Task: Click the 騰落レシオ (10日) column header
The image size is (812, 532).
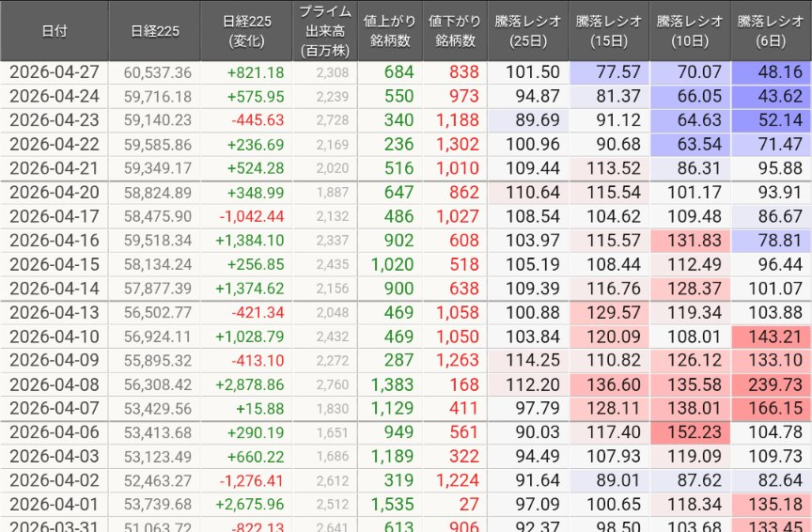Action: pyautogui.click(x=690, y=31)
